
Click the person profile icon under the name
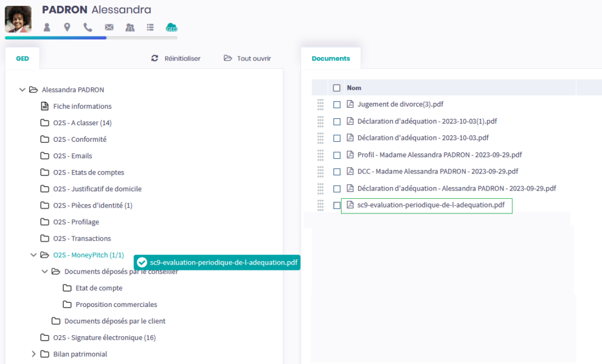pyautogui.click(x=47, y=27)
